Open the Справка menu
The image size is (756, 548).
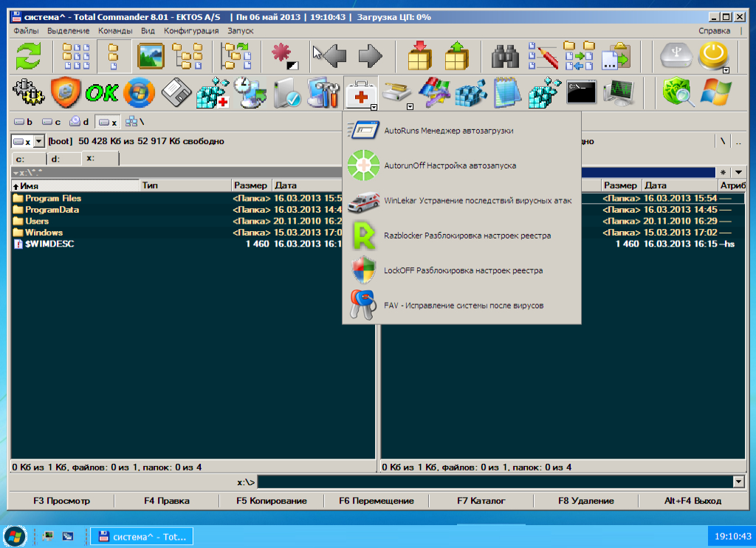(x=714, y=31)
